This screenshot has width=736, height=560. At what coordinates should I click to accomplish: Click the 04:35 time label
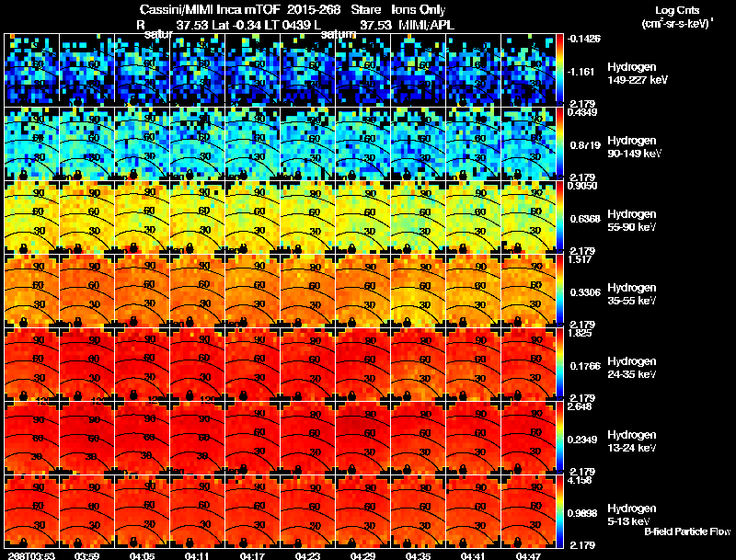(418, 555)
